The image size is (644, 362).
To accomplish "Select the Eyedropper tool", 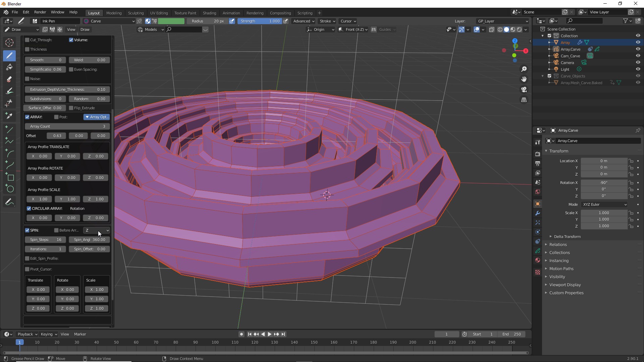I will [x=9, y=116].
